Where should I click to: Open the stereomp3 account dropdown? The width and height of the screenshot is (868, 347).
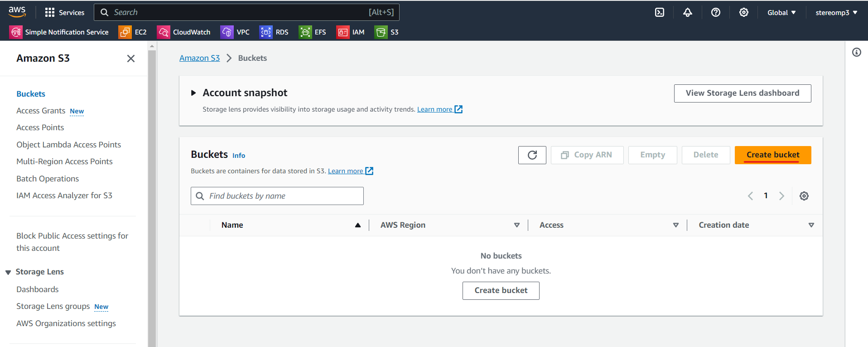837,13
